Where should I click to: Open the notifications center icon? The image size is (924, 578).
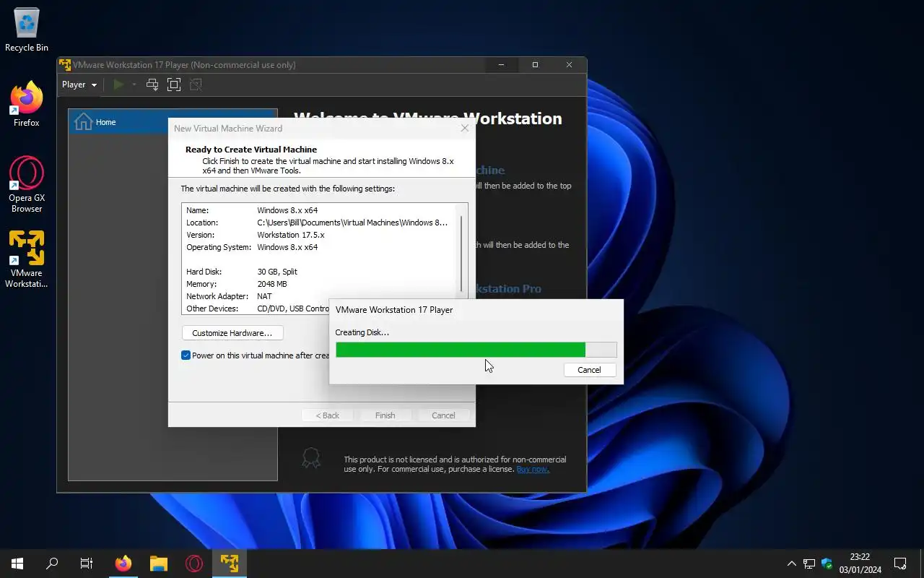click(x=900, y=564)
